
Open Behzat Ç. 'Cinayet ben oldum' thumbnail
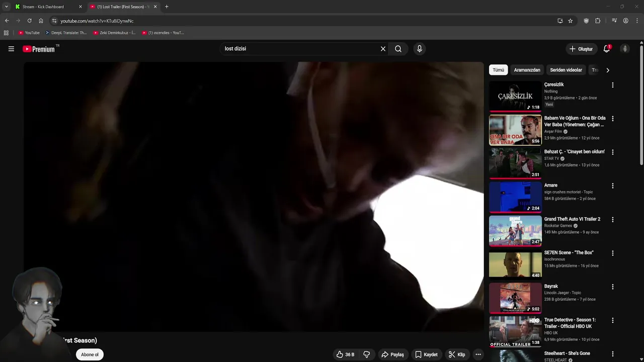point(515,163)
